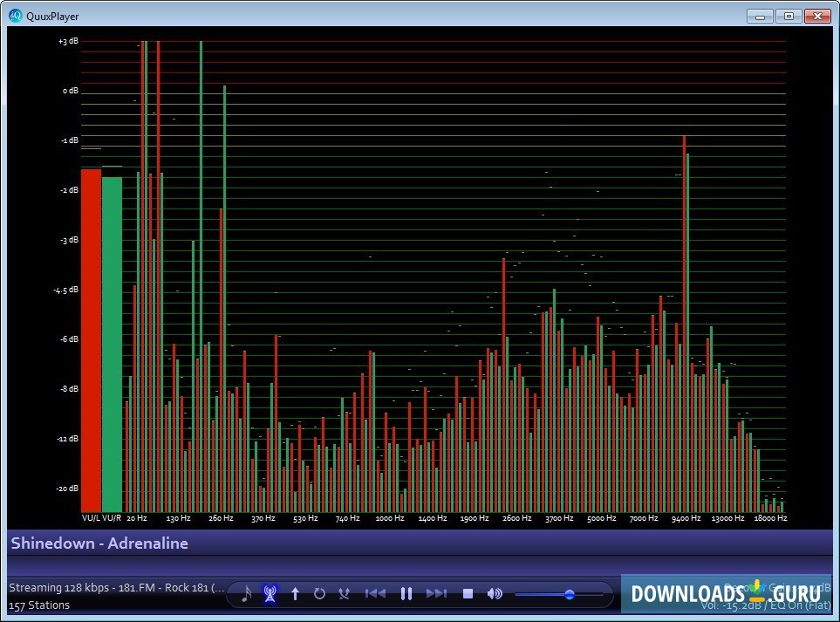Click the 3700 Hz frequency label
Image resolution: width=840 pixels, height=622 pixels.
pyautogui.click(x=559, y=518)
